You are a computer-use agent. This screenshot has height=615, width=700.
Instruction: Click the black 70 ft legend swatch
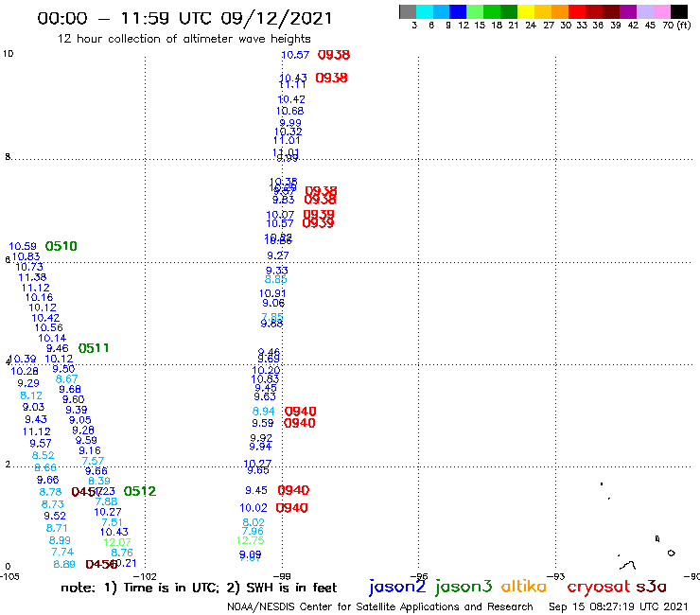pyautogui.click(x=679, y=11)
